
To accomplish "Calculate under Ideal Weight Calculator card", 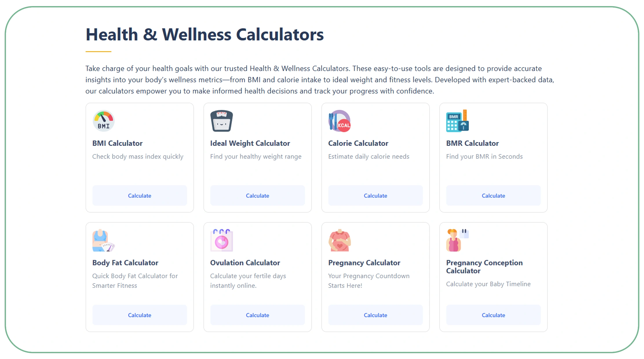I will coord(258,195).
